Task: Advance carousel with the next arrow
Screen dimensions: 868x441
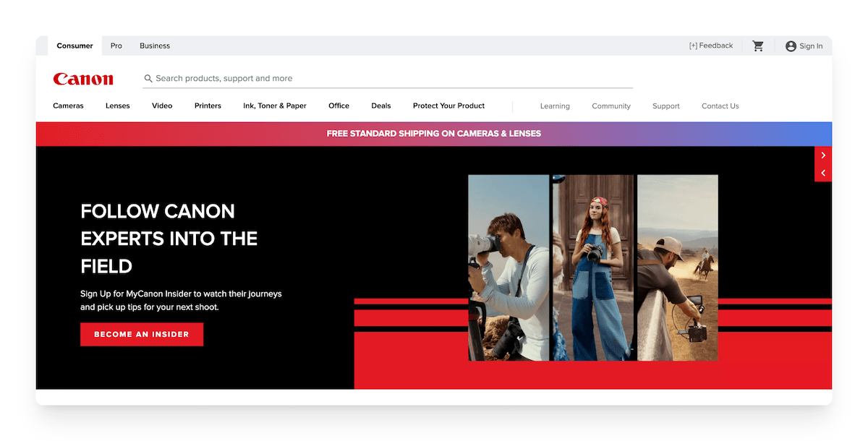Action: [823, 155]
